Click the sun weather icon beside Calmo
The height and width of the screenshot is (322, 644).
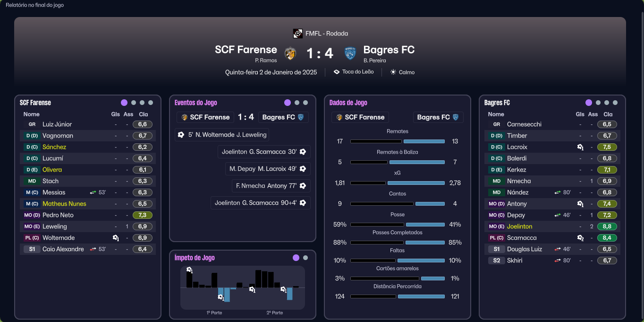393,72
